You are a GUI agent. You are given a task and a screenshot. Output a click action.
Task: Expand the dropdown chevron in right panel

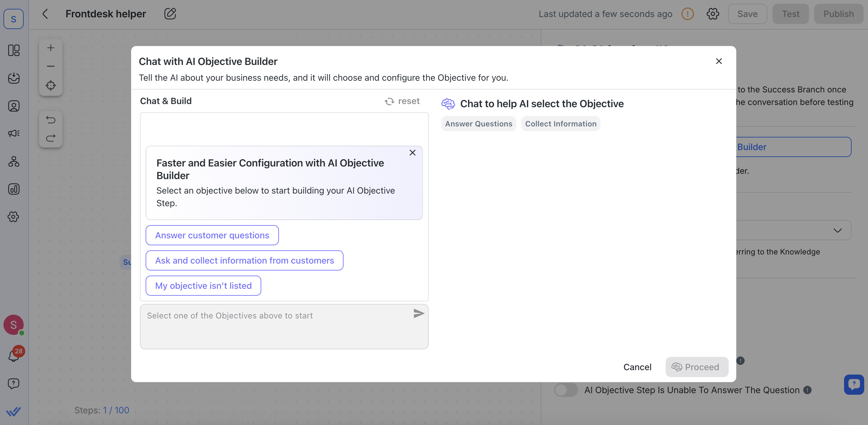tap(837, 230)
